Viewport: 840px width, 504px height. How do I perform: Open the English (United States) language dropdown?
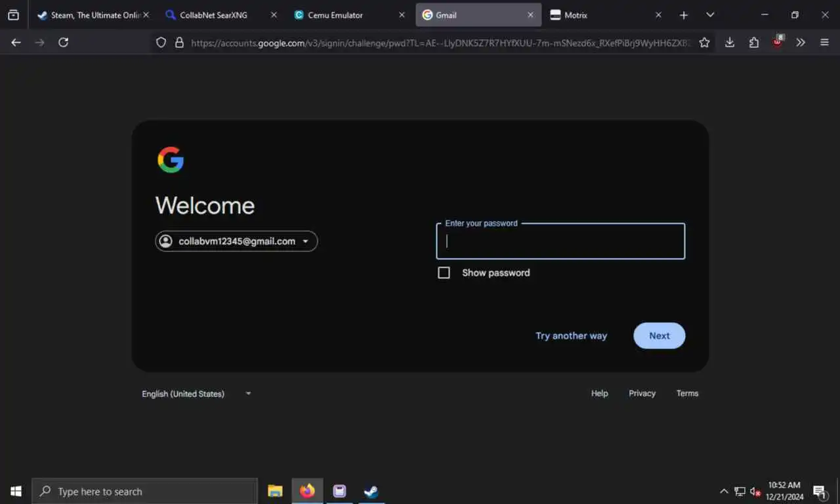tap(196, 394)
